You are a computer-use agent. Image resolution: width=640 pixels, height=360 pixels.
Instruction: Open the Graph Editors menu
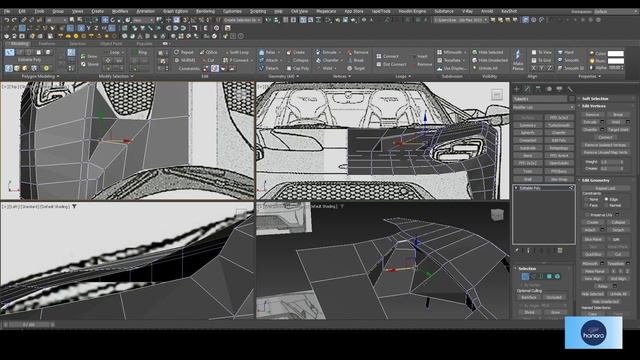(x=175, y=11)
